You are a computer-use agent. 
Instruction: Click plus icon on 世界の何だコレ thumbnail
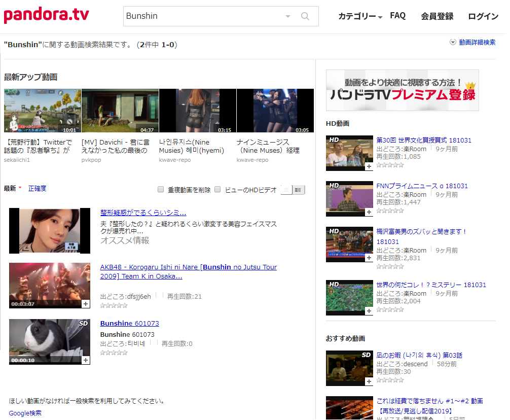click(x=369, y=311)
